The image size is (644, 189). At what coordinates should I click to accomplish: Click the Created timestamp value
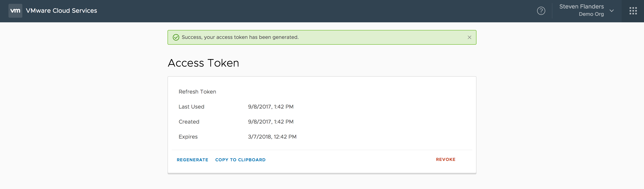click(x=271, y=122)
